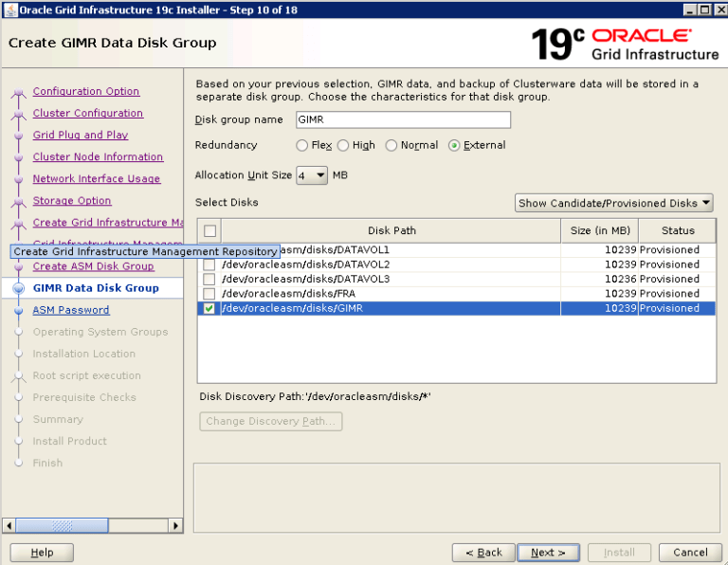
Task: Click the Configuration Option step marker icon
Action: point(19,92)
